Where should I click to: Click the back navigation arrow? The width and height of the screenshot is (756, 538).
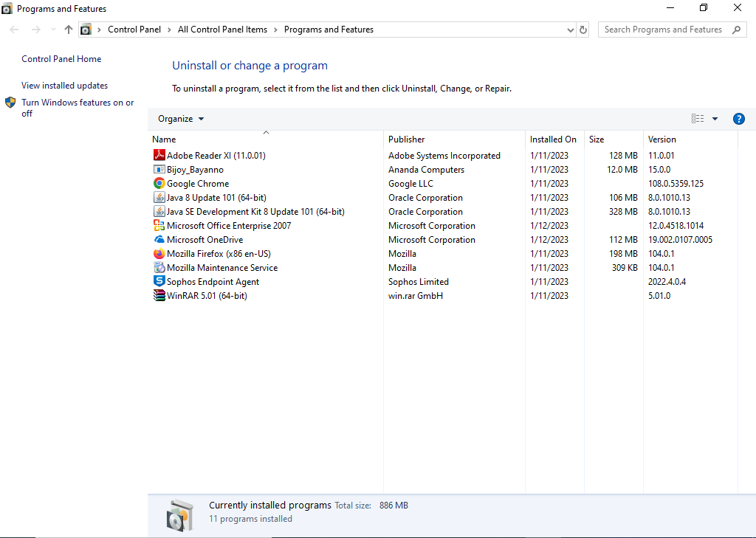coord(15,30)
